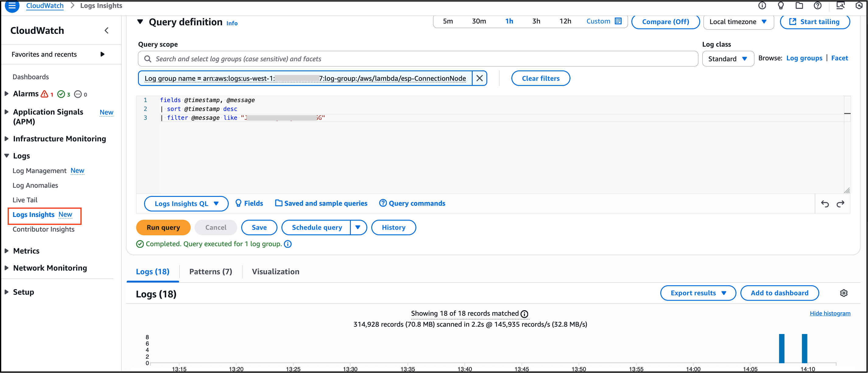
Task: Click the log groups search field
Action: [418, 59]
